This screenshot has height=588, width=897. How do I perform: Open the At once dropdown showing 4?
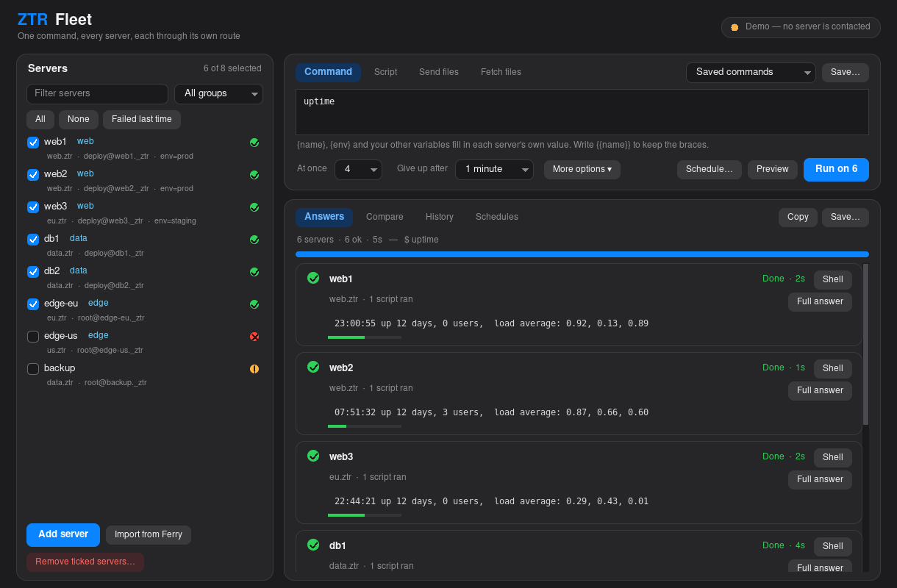point(358,170)
